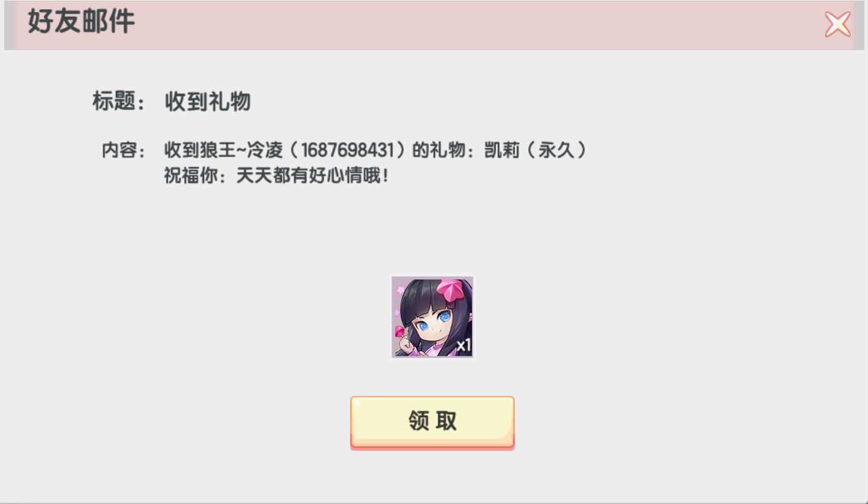Select the 收到礼物 title text
This screenshot has height=504, width=868.
click(208, 102)
